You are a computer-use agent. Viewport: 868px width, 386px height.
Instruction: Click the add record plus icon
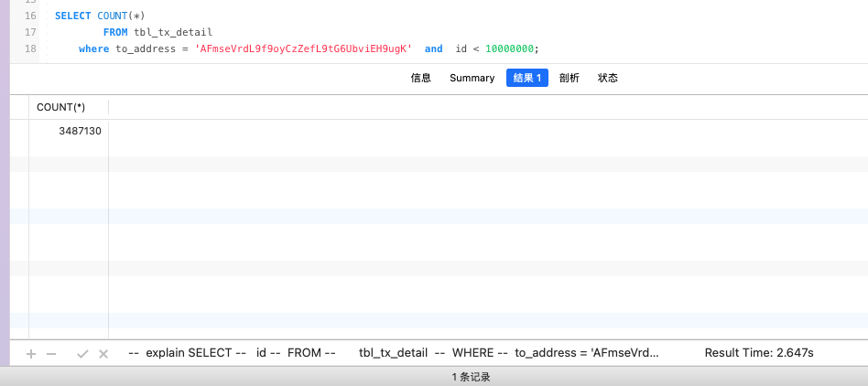pyautogui.click(x=31, y=353)
